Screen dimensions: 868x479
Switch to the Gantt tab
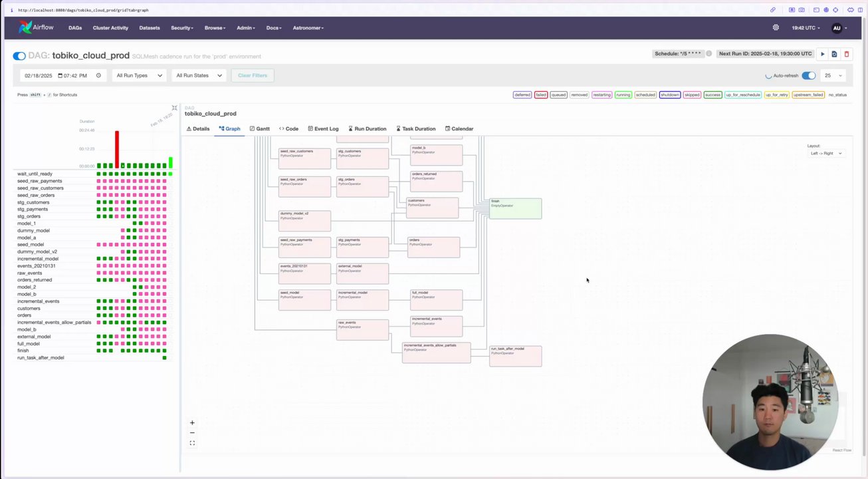pos(260,128)
